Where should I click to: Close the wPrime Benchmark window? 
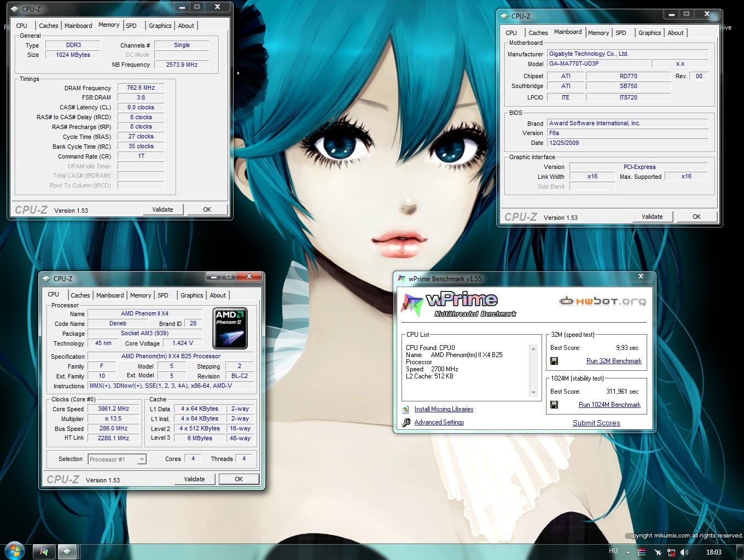click(641, 277)
